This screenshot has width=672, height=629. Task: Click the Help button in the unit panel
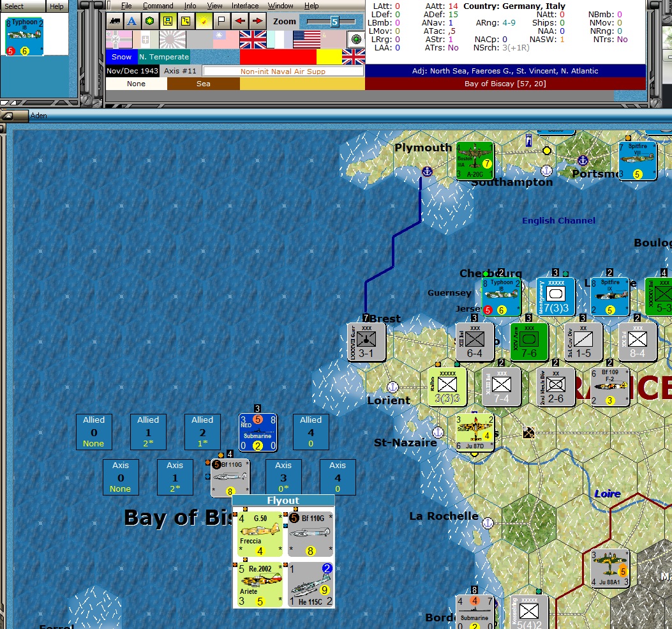[x=57, y=6]
